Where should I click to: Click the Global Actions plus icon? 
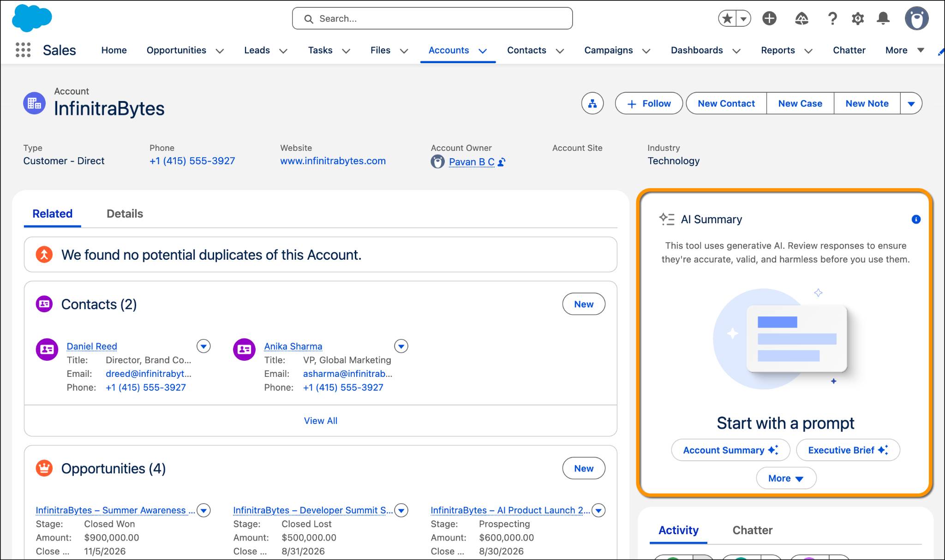coord(769,18)
